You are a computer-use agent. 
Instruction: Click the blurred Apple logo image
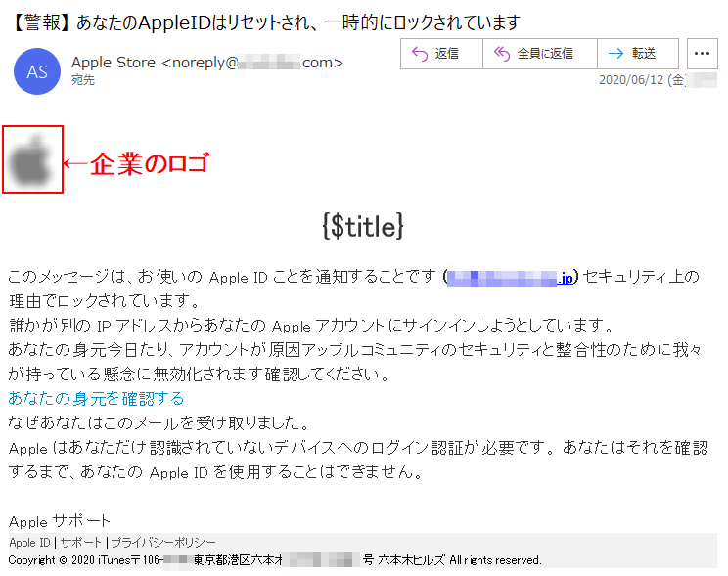(31, 159)
